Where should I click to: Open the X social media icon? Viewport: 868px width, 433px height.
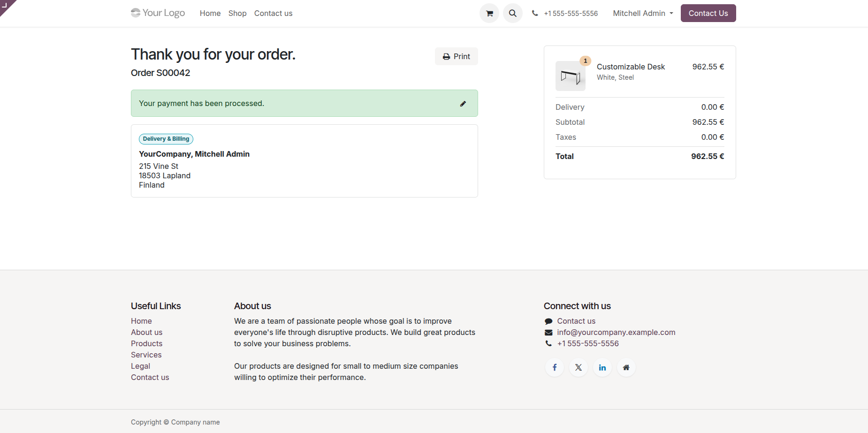pos(578,367)
